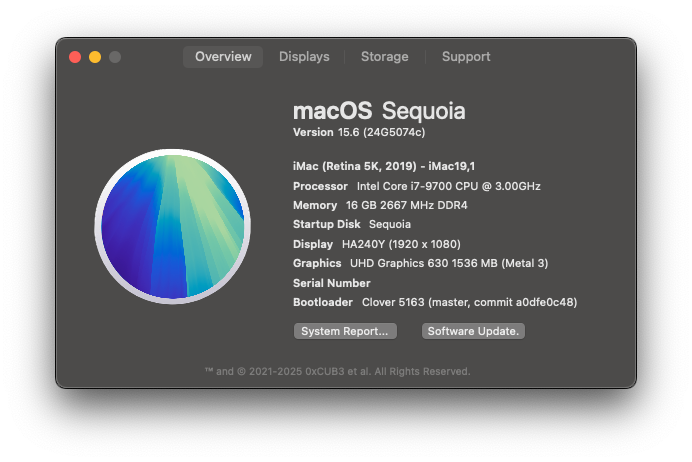Click the Display HA240Y entry
Screen dimensions: 692x462
377,244
